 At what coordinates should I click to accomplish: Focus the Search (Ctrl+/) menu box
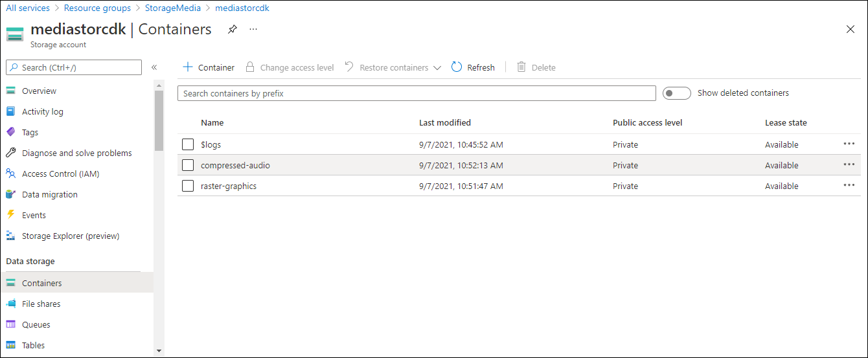[x=74, y=67]
